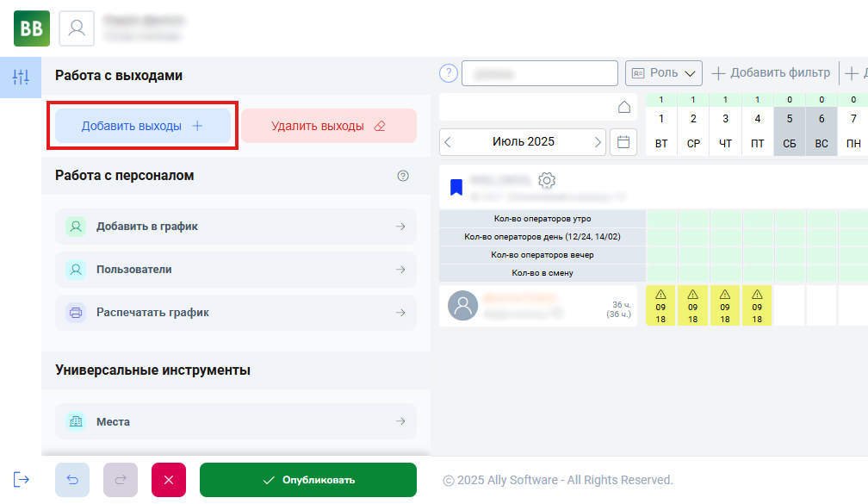Click the home icon above the month
Image resolution: width=868 pixels, height=504 pixels.
click(624, 107)
